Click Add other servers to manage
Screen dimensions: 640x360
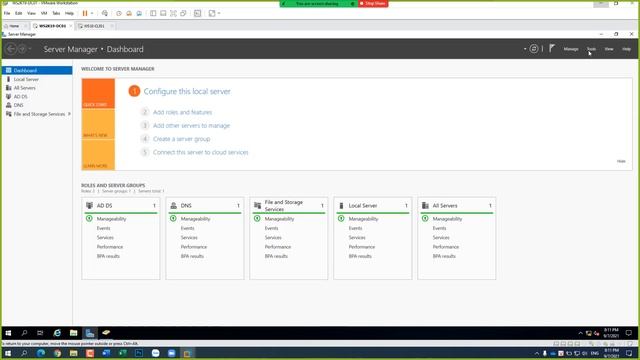191,126
